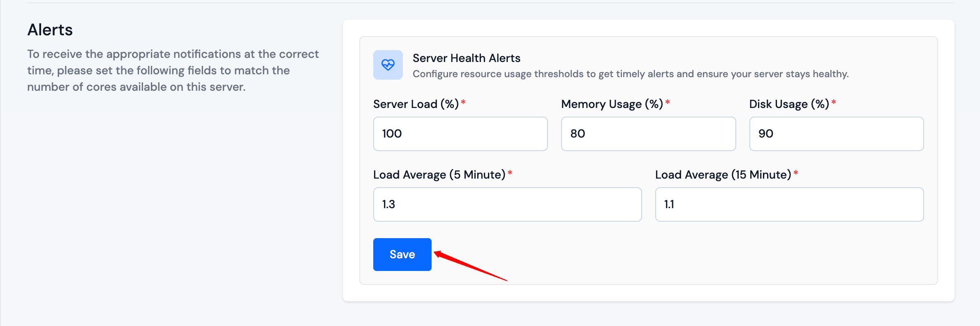
Task: Click the asterisk beside Load Average (15 Minute)
Action: (x=796, y=173)
